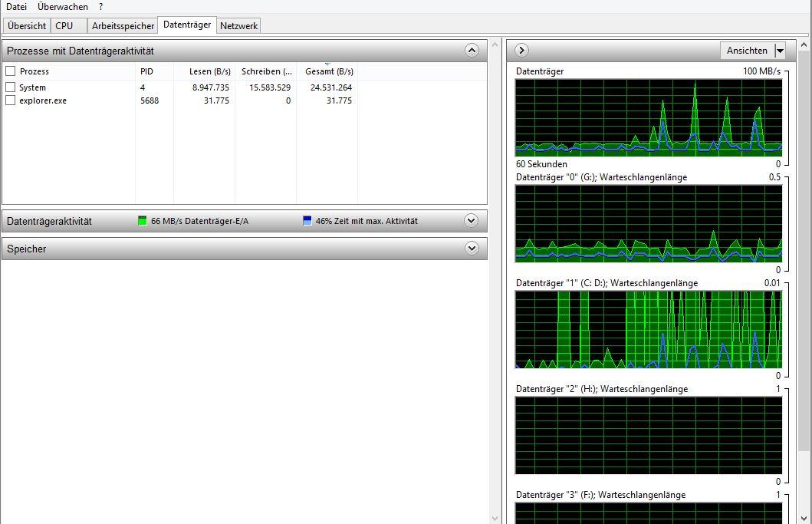Select the explorer.exe process name

coord(43,101)
